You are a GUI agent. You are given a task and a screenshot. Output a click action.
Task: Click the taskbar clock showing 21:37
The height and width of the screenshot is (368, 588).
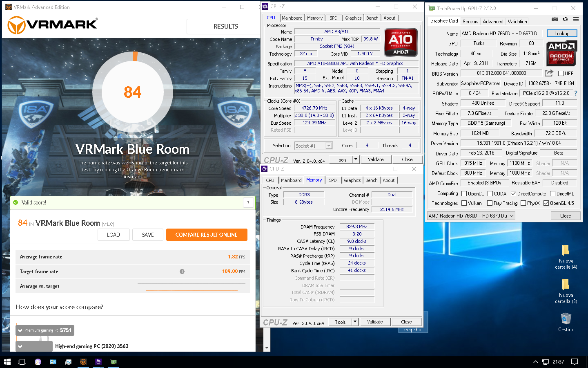click(558, 362)
